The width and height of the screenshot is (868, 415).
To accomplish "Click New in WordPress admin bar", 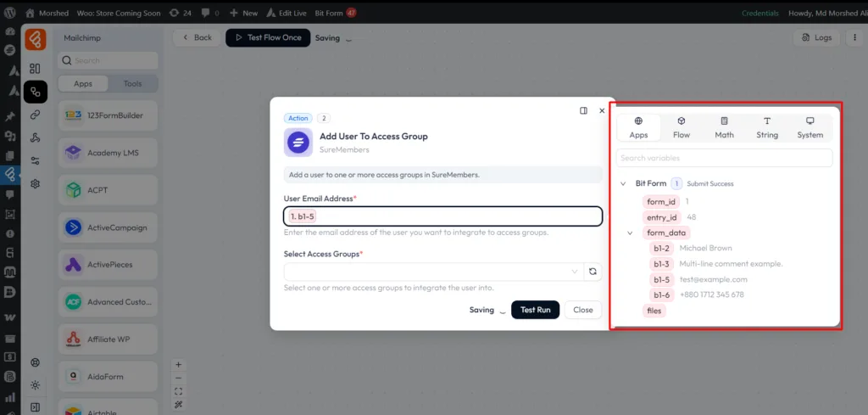I will tap(243, 13).
